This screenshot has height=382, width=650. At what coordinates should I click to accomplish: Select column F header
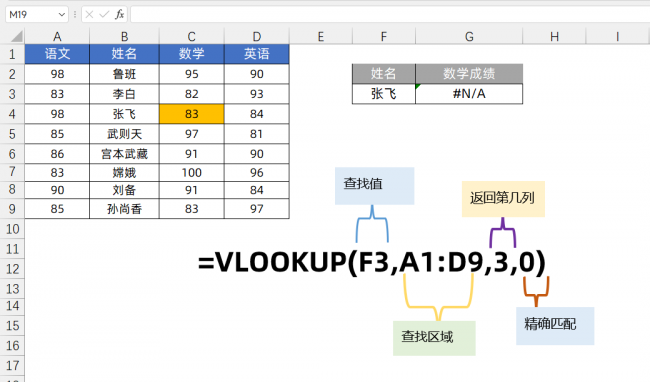point(384,36)
